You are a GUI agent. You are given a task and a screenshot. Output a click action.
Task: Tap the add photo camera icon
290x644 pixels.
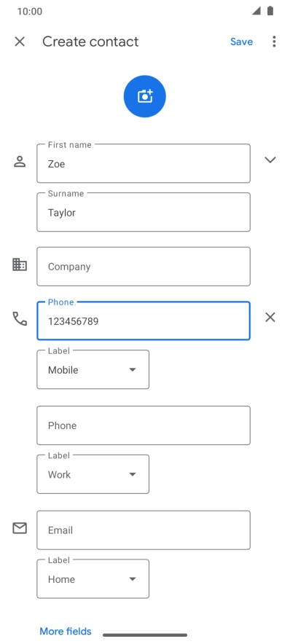pos(144,96)
